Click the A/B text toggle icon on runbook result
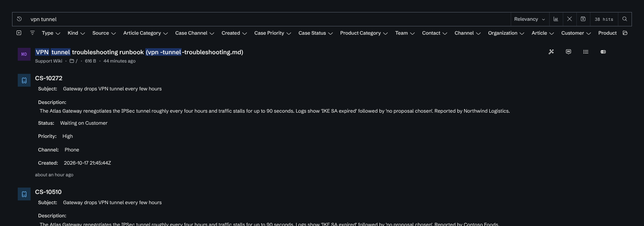The width and height of the screenshot is (644, 226). tap(603, 52)
